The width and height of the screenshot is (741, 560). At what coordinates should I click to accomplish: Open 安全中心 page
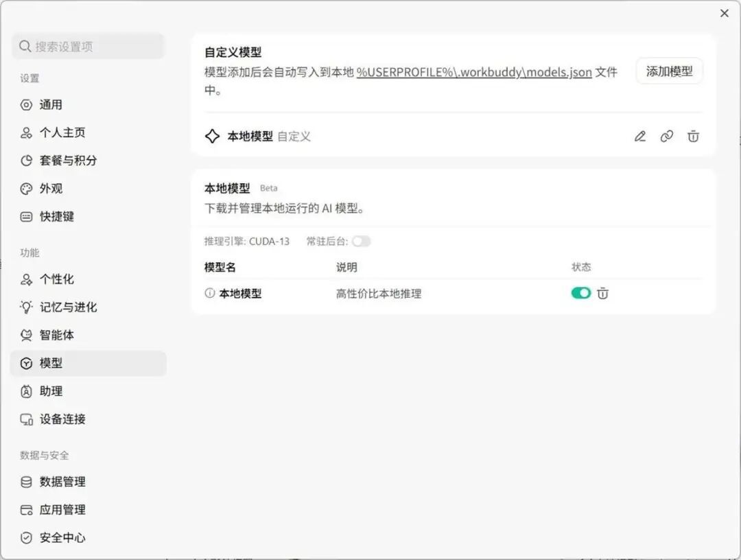click(88, 538)
